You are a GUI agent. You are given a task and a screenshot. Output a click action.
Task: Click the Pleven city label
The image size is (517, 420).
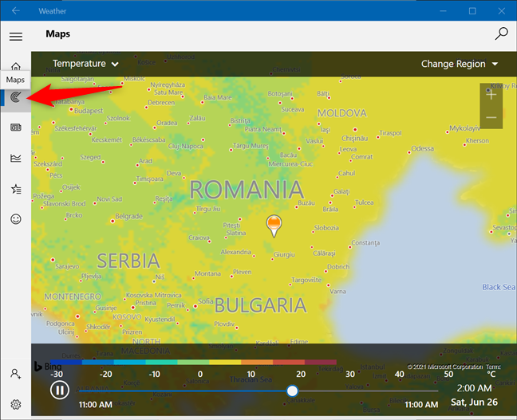(x=243, y=272)
